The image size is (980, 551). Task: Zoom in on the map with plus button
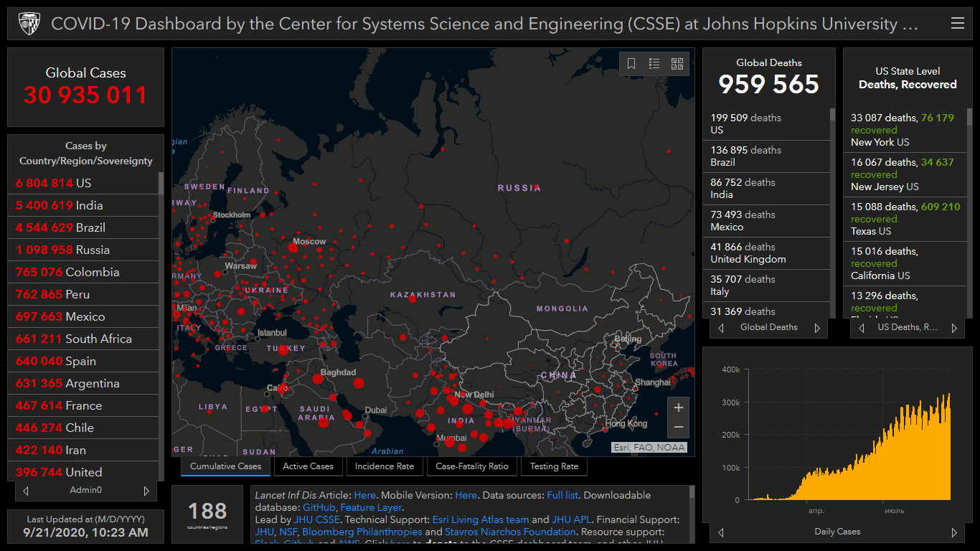click(x=678, y=408)
